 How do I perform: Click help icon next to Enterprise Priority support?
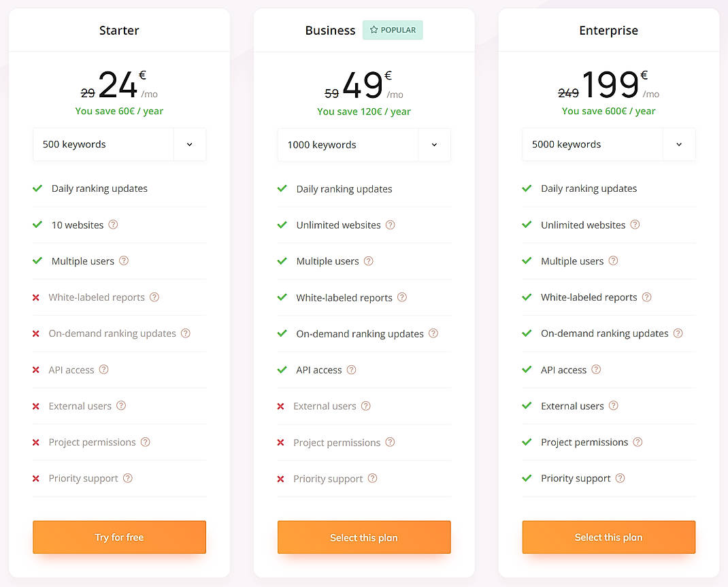coord(620,477)
